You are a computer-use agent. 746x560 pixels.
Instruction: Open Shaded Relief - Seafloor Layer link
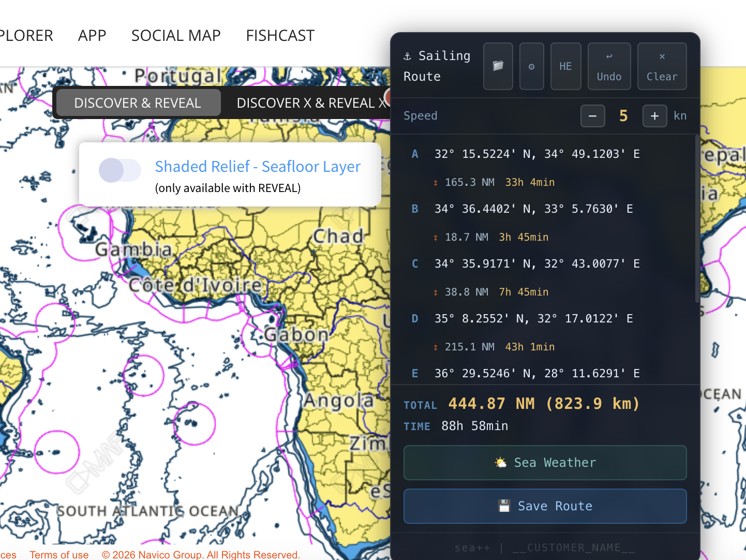[258, 167]
